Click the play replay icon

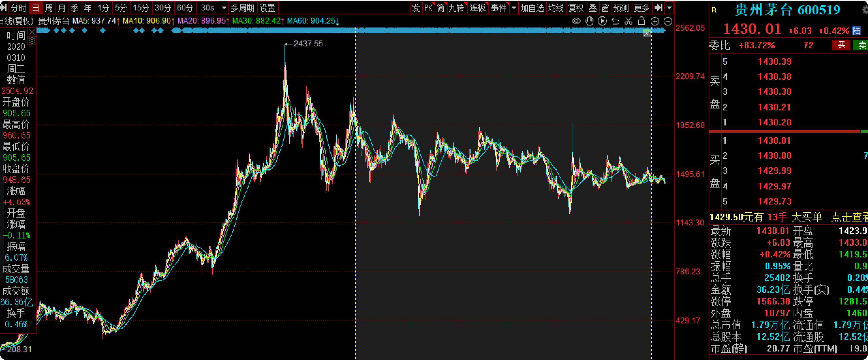point(602,21)
